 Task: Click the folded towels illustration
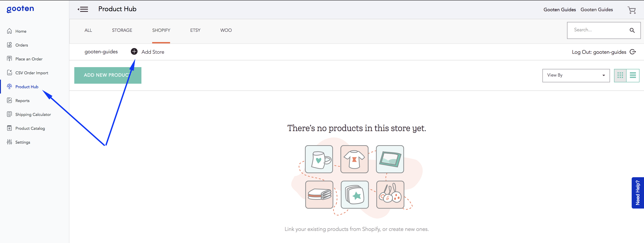319,194
